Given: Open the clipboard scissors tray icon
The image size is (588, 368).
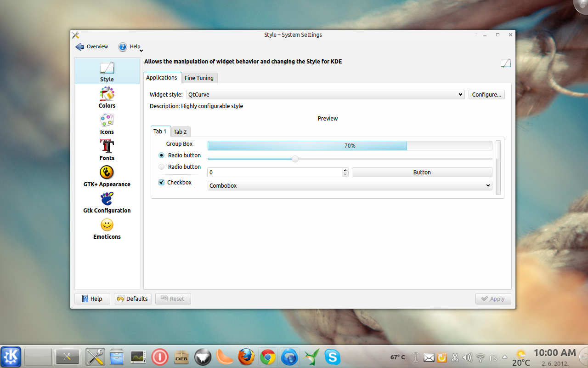Looking at the screenshot, I should click(455, 357).
